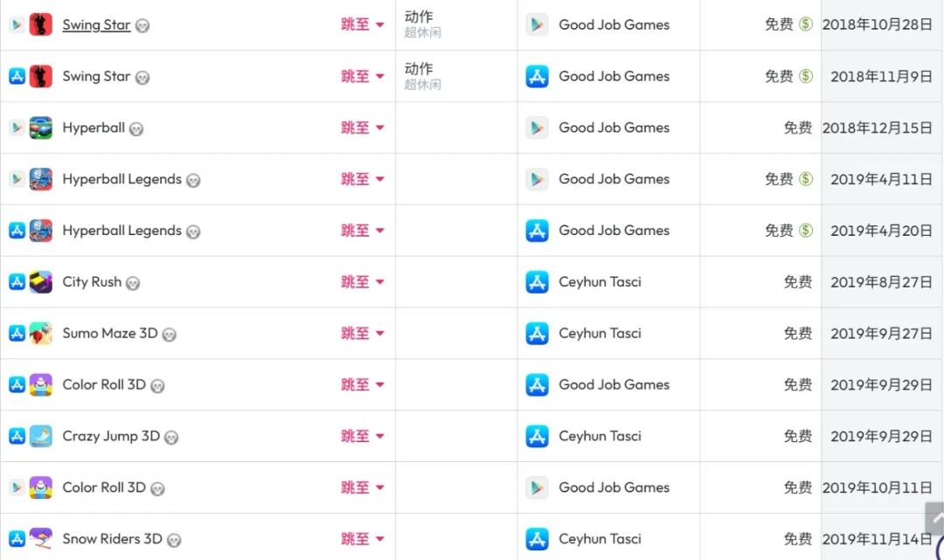Click the date 2019年8月27日
944x560 pixels.
[x=881, y=281]
